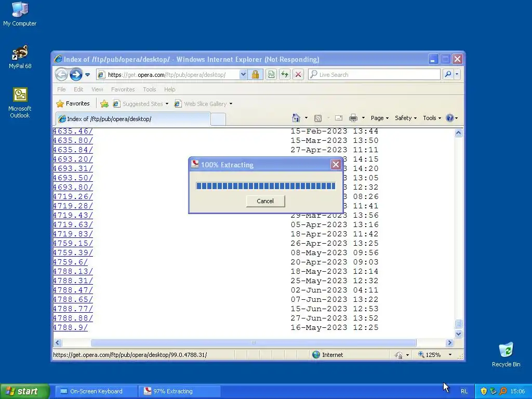This screenshot has width=532, height=399.
Task: Go forward with the IE Forward button
Action: [76, 74]
